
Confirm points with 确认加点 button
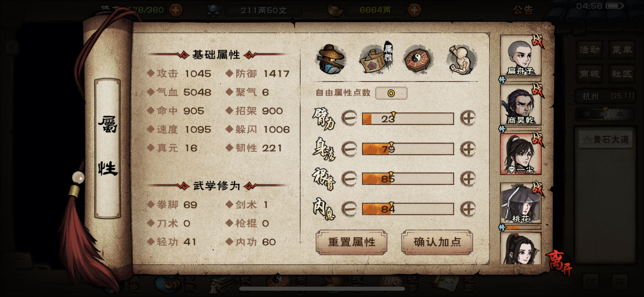(x=437, y=242)
